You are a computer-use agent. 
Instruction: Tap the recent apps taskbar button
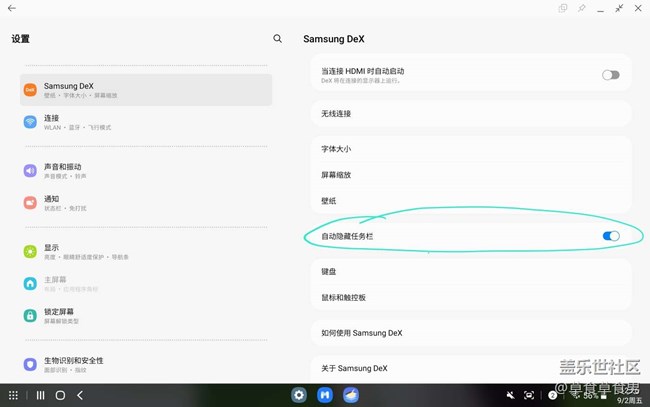coord(41,395)
